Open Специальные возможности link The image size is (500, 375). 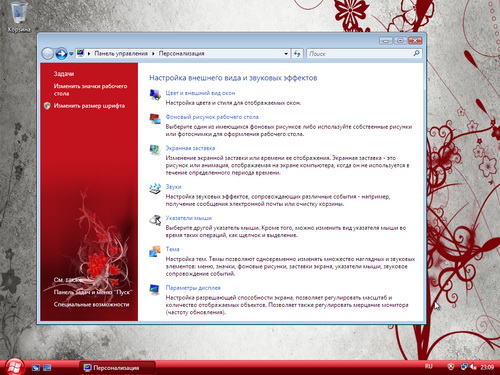tap(91, 304)
